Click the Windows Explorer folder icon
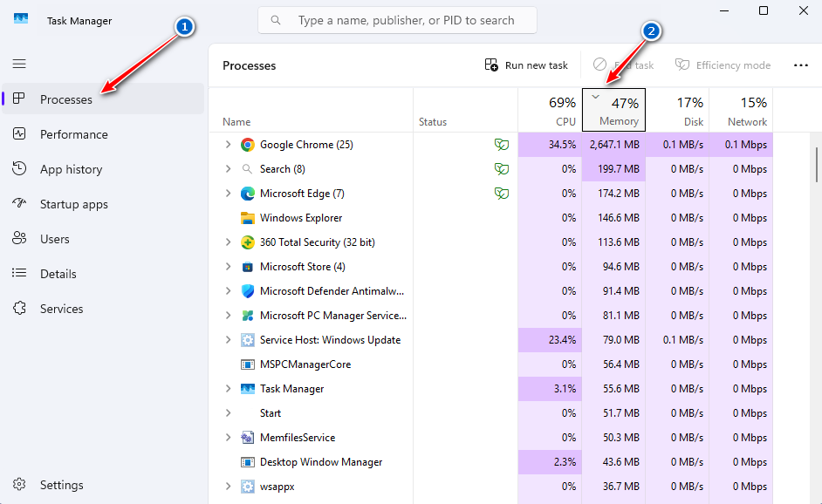The width and height of the screenshot is (822, 504). [x=248, y=218]
